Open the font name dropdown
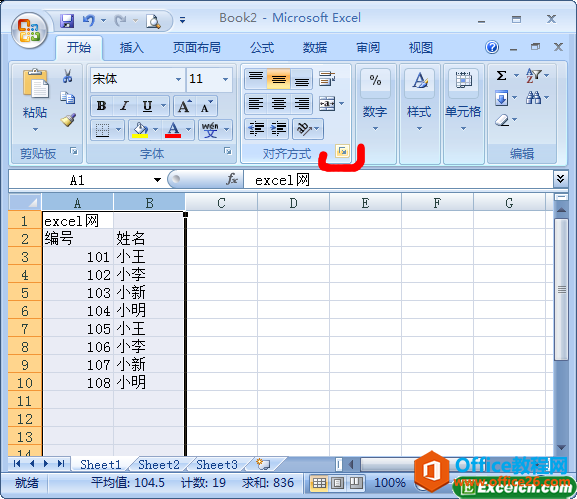Screen dimensions: 577x499 tap(178, 79)
